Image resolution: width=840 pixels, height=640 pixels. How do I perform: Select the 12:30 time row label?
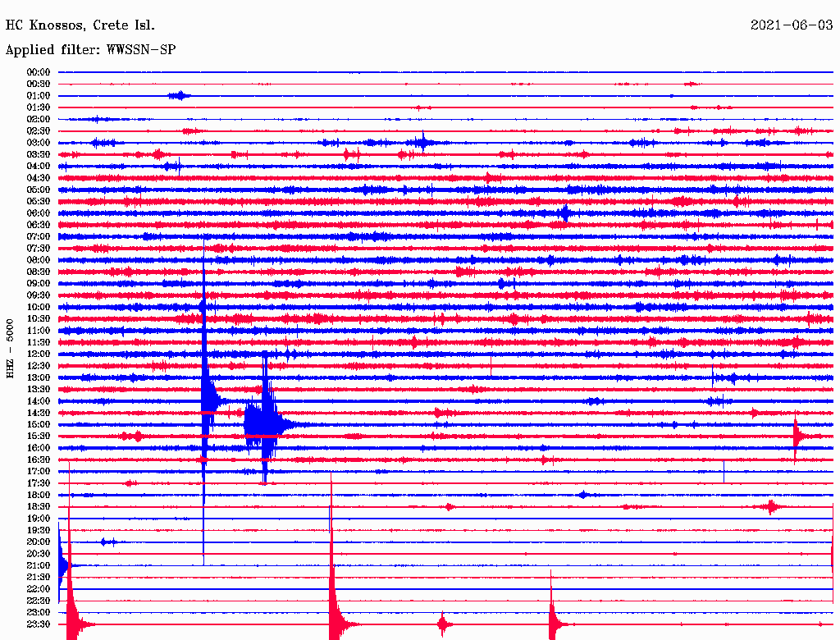tap(39, 366)
